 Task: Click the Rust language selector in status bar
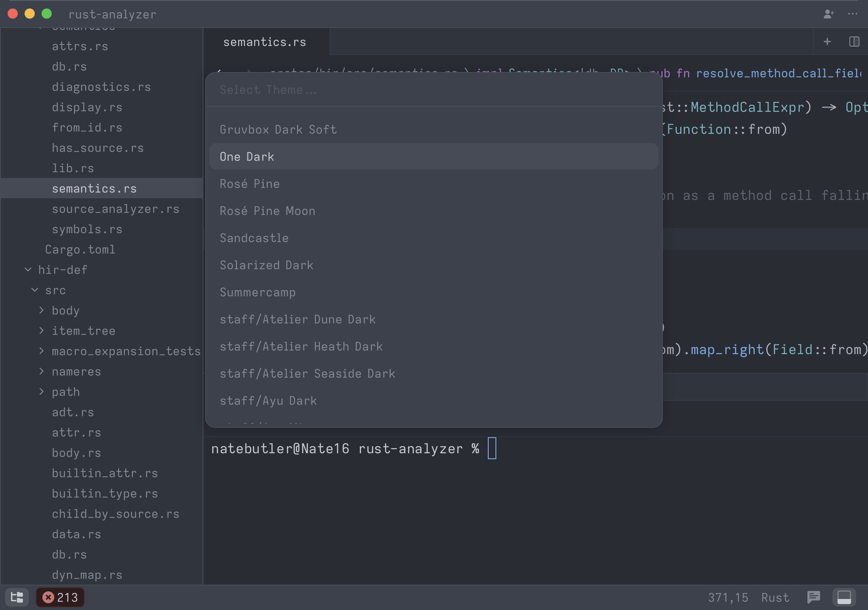(775, 597)
